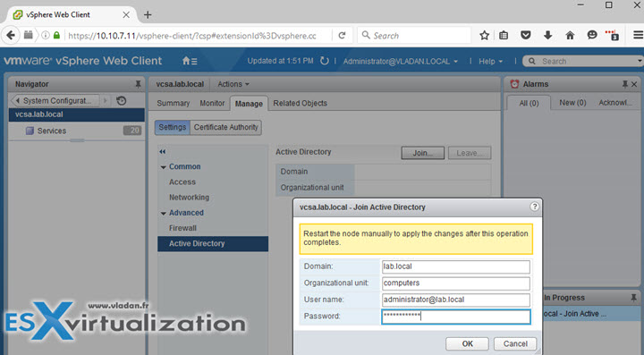Open the Related Objects tab
644x355 pixels.
pyautogui.click(x=300, y=104)
